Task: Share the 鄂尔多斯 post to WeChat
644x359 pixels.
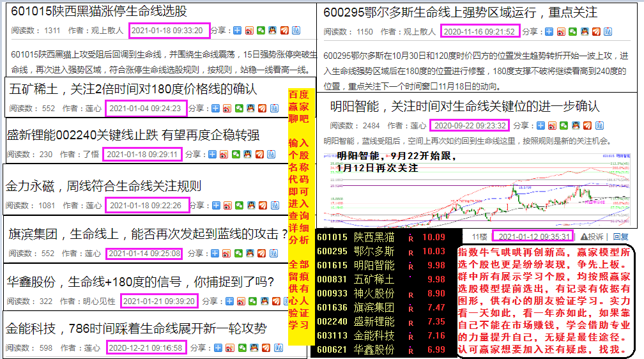Action: click(573, 31)
